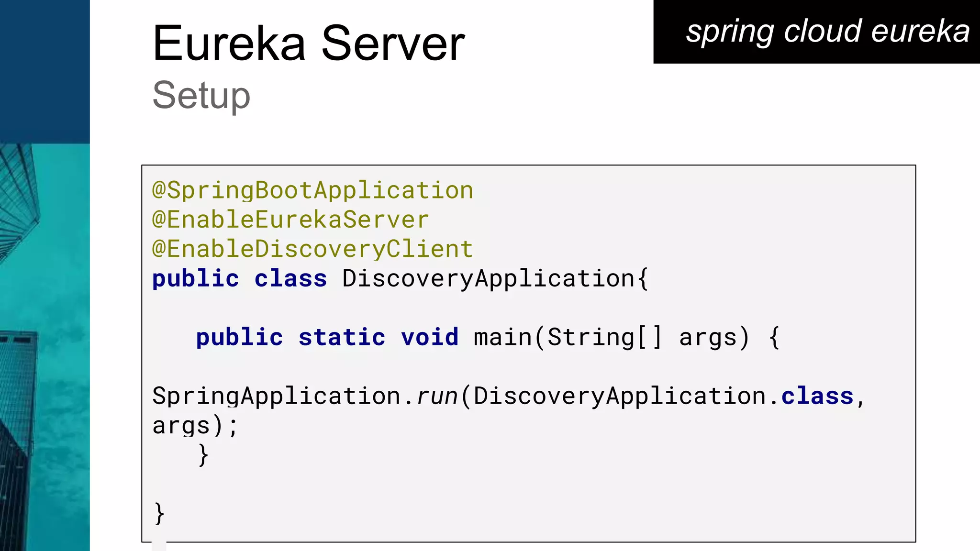Click the 'public class DiscoveryApplication{' line
The image size is (980, 551).
click(x=401, y=278)
